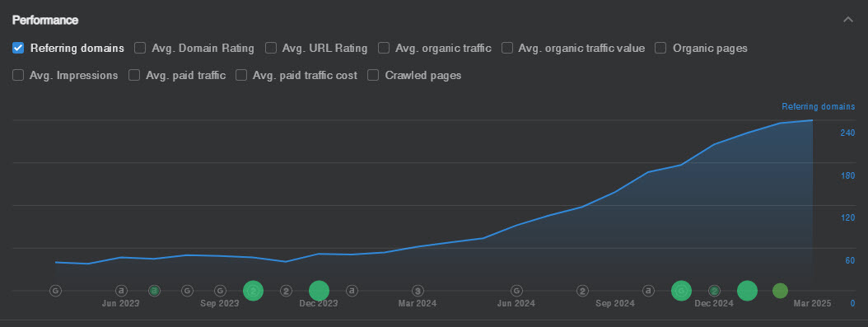The height and width of the screenshot is (327, 868).
Task: Click the outlined '2' marker before Sep 2024
Action: pyautogui.click(x=582, y=291)
